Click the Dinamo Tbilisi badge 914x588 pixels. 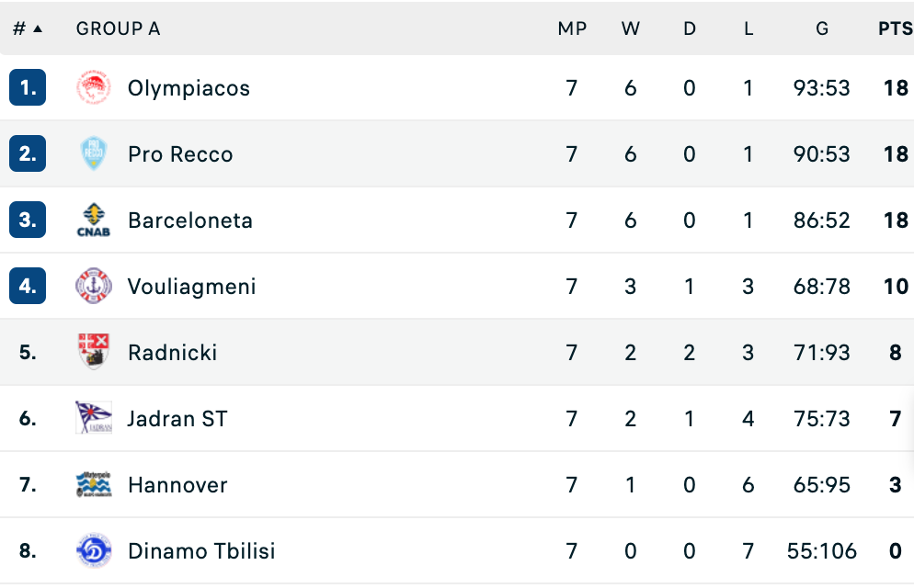pyautogui.click(x=93, y=550)
